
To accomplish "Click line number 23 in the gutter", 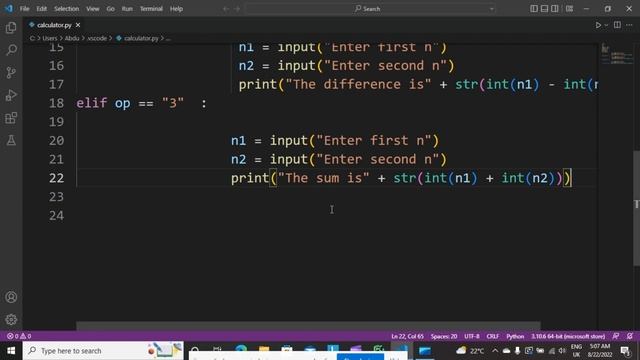I will [x=56, y=197].
